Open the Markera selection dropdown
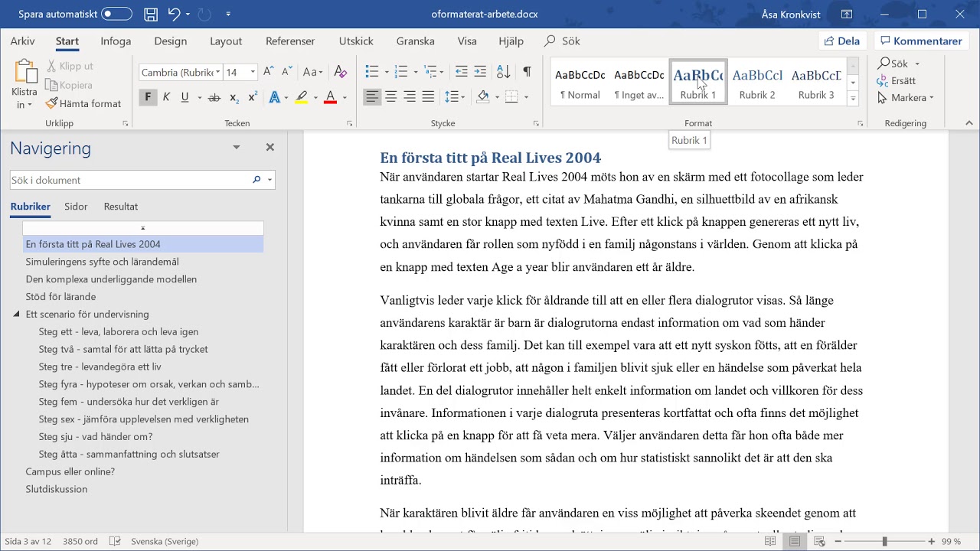The image size is (980, 551). pos(906,98)
